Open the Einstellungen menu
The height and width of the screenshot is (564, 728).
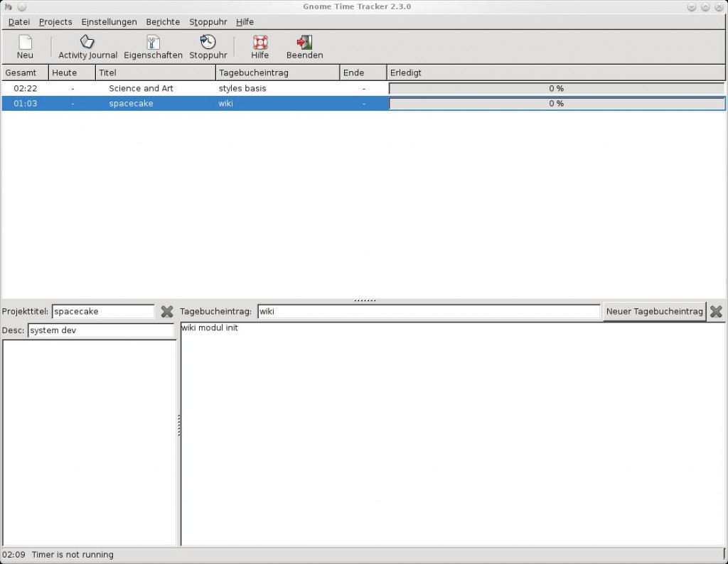tap(108, 22)
